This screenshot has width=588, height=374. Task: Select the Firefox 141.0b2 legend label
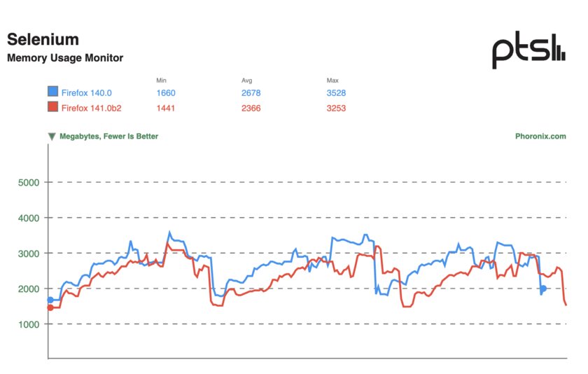pos(92,108)
